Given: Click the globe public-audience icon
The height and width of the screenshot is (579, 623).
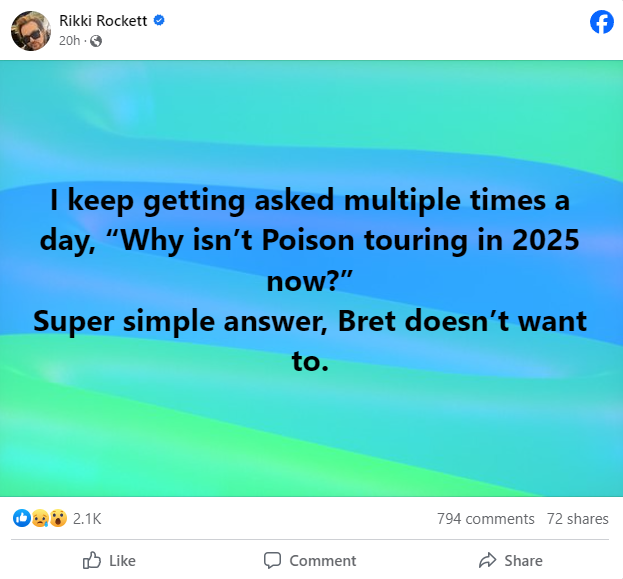Looking at the screenshot, I should tap(96, 41).
